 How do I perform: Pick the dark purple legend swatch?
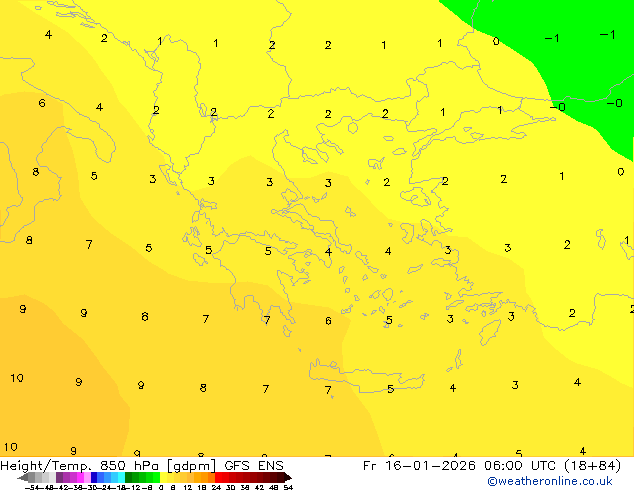[59, 478]
